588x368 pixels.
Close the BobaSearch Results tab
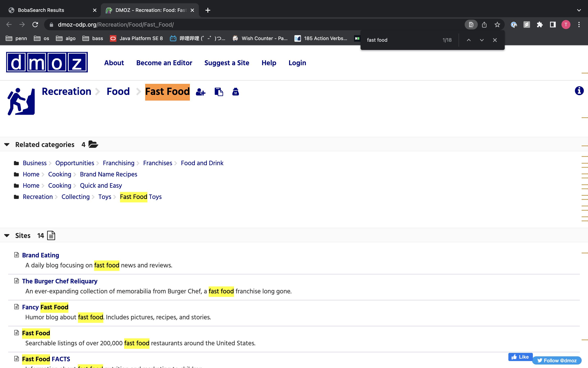point(95,10)
